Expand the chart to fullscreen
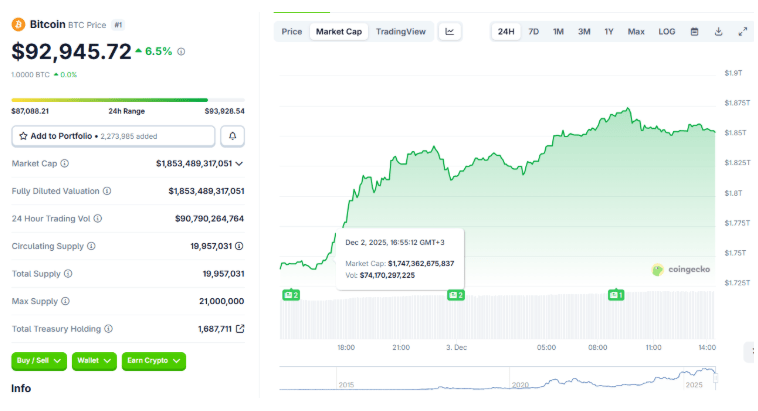The height and width of the screenshot is (411, 758). tap(742, 32)
